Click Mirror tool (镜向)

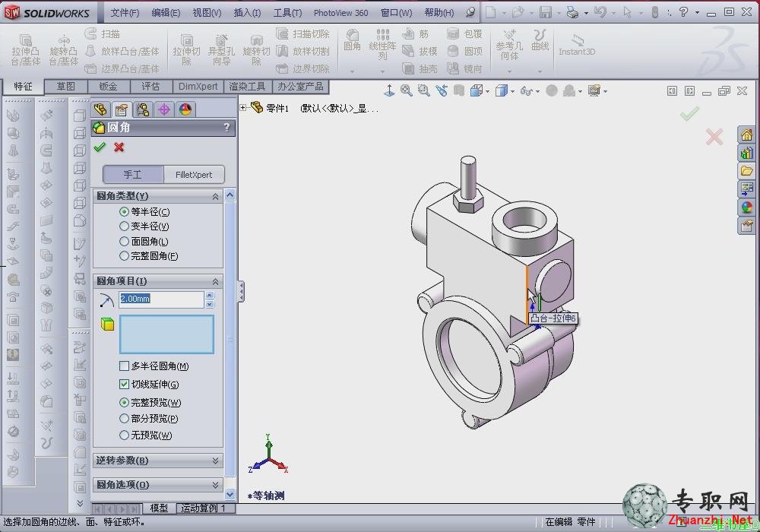click(465, 69)
